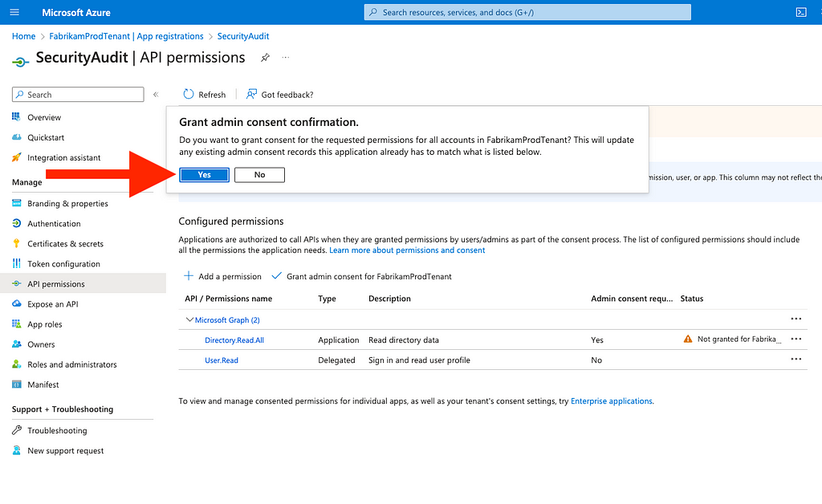Click Grant admin consent for FabrikamProdTenant

tap(362, 277)
